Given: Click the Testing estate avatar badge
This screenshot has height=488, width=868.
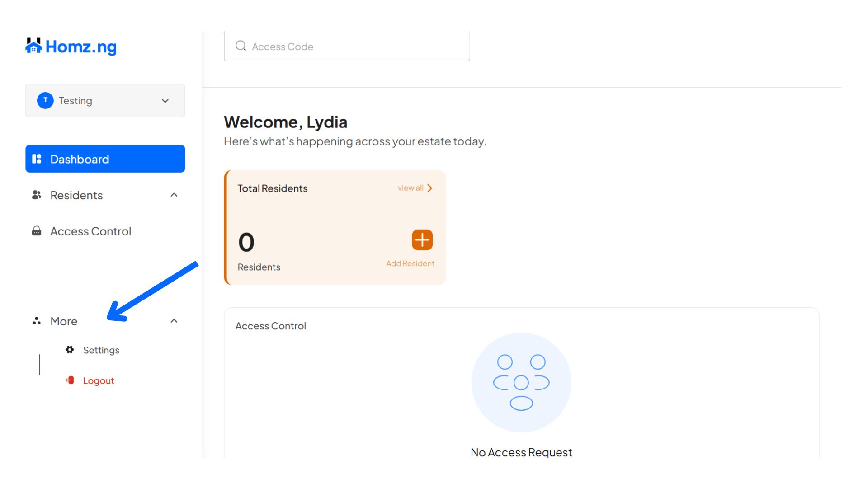Looking at the screenshot, I should [45, 100].
